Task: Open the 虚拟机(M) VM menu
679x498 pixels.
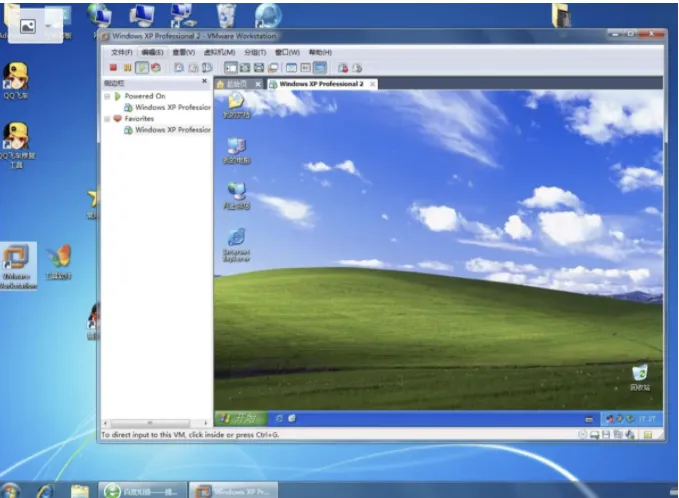Action: [220, 52]
